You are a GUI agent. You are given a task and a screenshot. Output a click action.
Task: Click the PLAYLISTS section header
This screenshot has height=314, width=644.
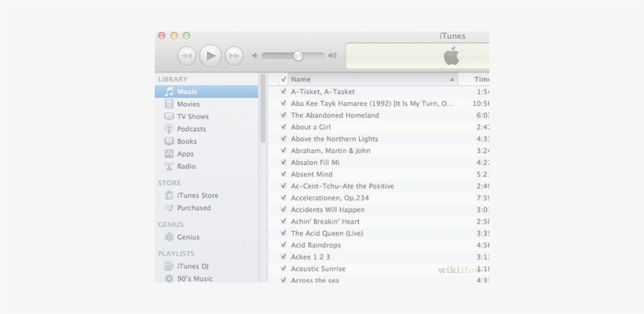tap(176, 254)
